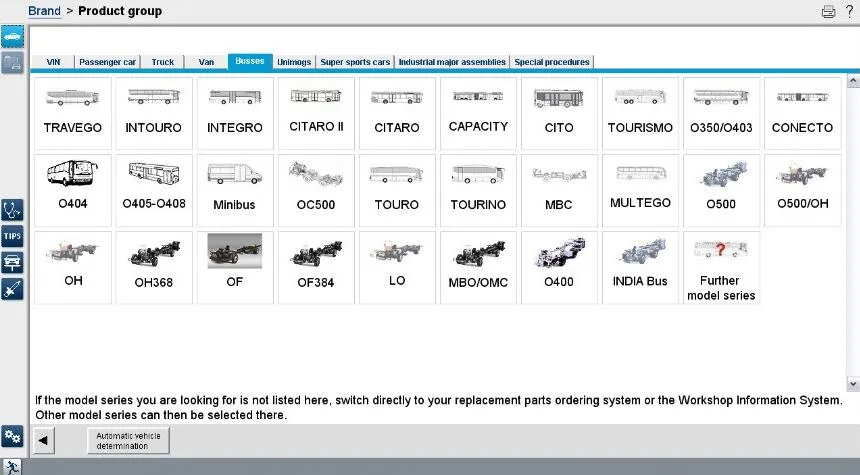The height and width of the screenshot is (475, 860).
Task: Select the Special procedures tab
Action: coord(552,62)
